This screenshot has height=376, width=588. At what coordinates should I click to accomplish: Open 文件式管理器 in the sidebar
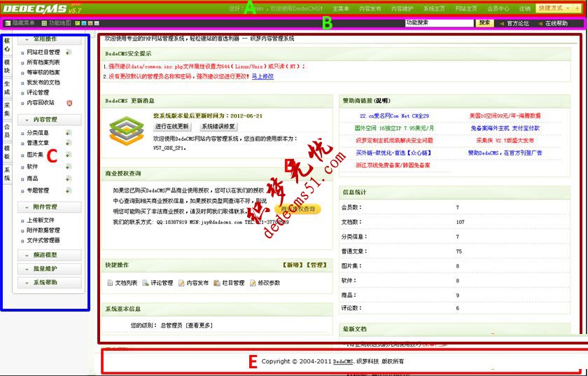[x=43, y=241]
